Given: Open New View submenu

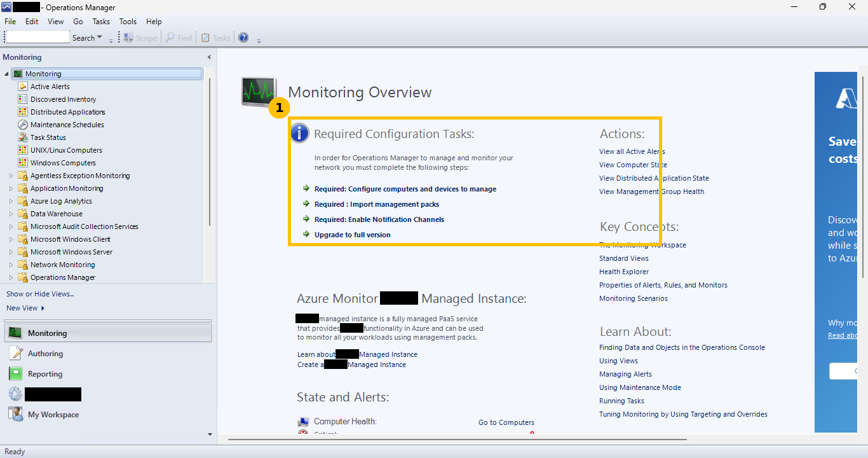Looking at the screenshot, I should pyautogui.click(x=25, y=308).
